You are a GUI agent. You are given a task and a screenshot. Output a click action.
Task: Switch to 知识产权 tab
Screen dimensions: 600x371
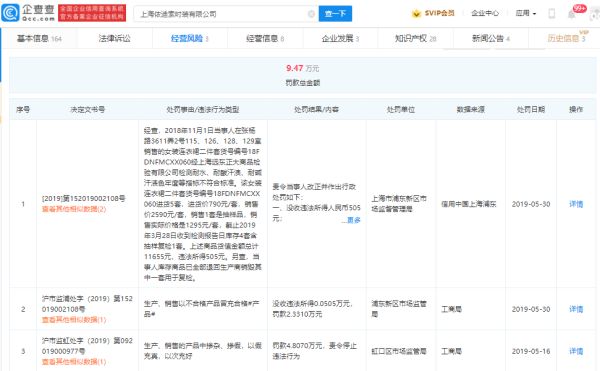pos(415,38)
